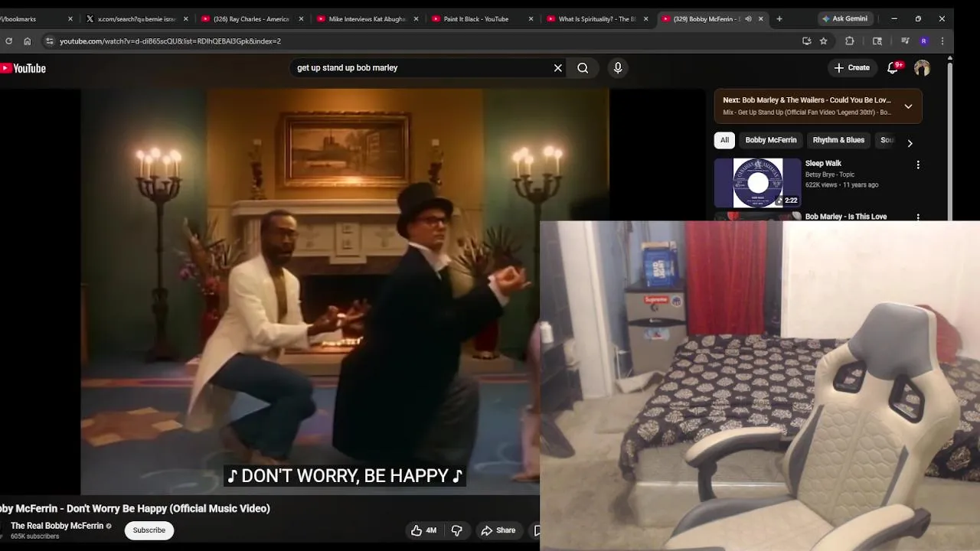Close the What Is Spirituality tab
This screenshot has width=980, height=551.
pyautogui.click(x=645, y=19)
